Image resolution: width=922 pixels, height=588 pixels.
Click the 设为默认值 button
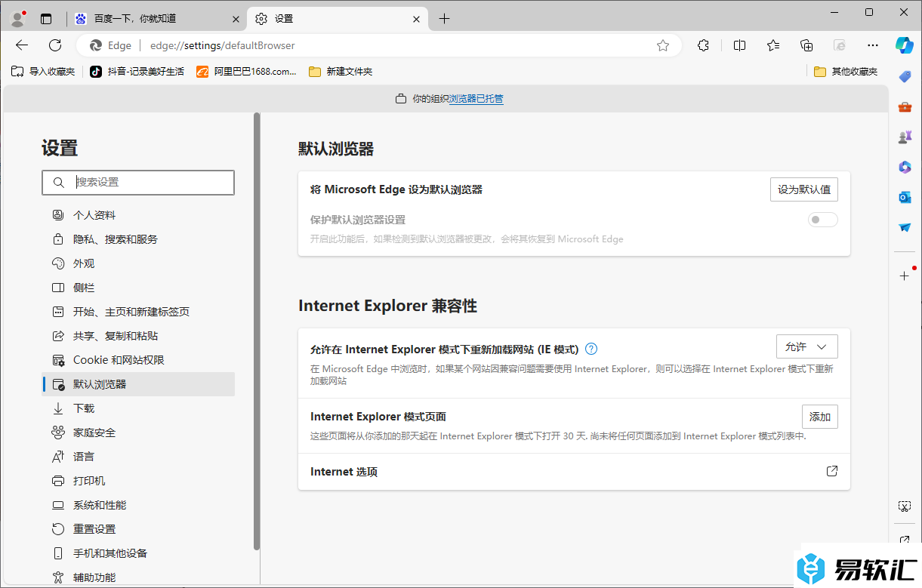[x=804, y=189]
